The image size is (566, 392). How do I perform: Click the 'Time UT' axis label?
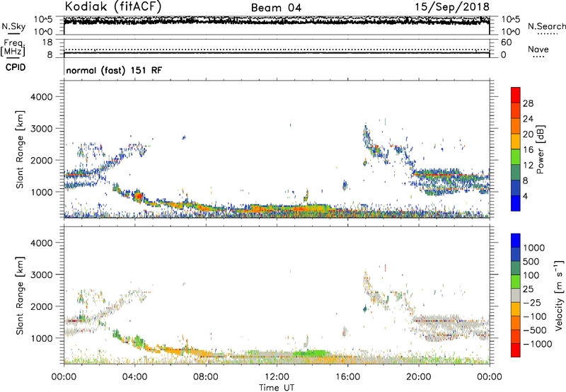click(277, 388)
